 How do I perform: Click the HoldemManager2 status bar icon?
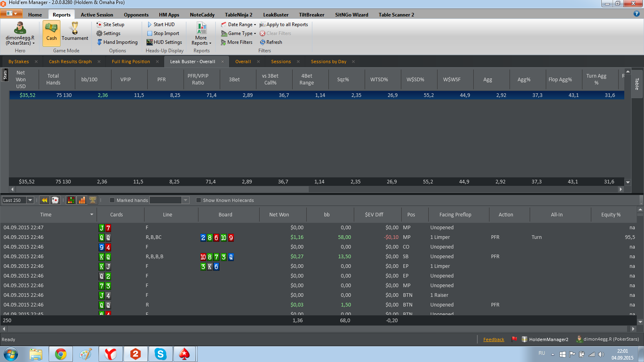(524, 339)
